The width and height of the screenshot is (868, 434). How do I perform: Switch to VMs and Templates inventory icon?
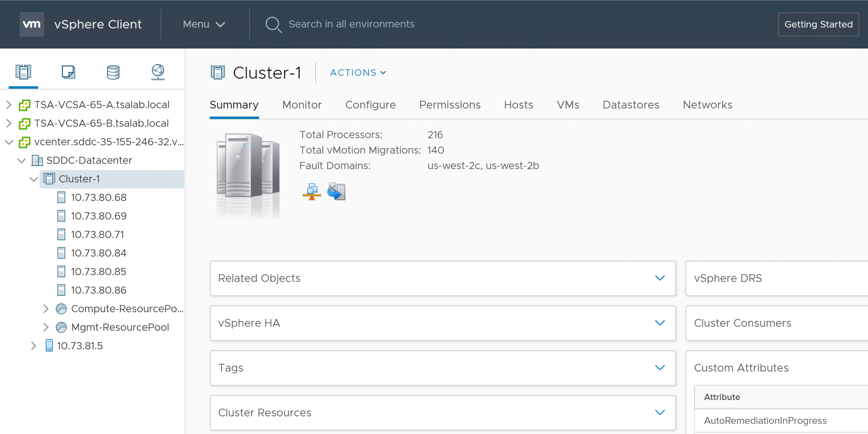tap(68, 72)
